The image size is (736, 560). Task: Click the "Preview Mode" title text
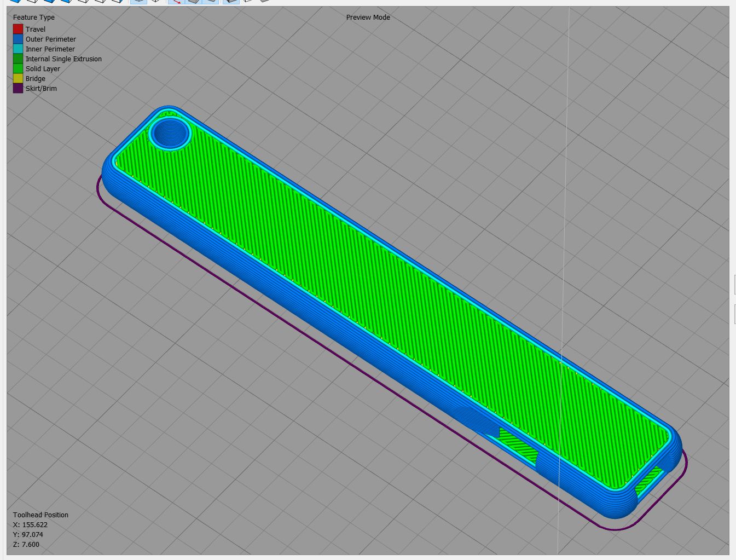(x=368, y=18)
